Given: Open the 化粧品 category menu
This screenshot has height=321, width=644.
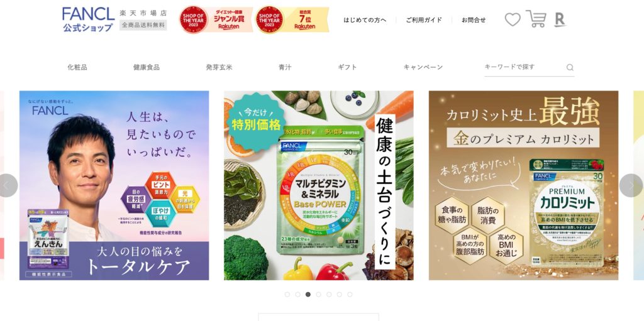Looking at the screenshot, I should 77,67.
